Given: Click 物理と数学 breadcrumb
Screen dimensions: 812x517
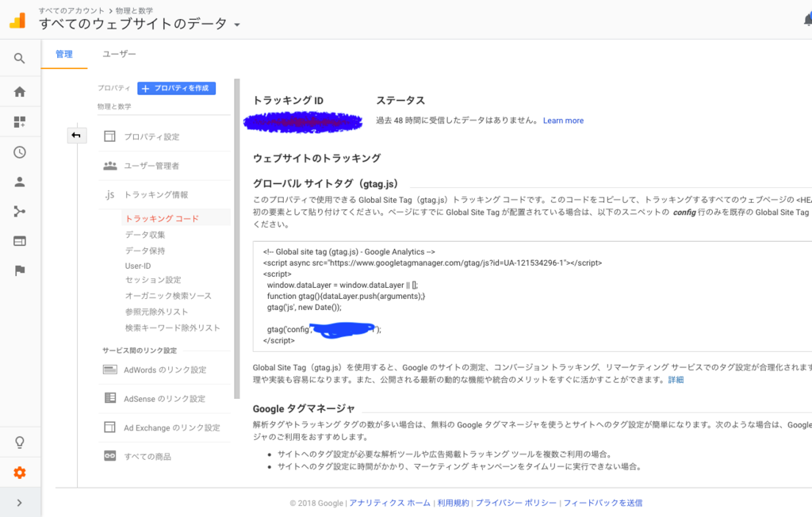Looking at the screenshot, I should pyautogui.click(x=134, y=10).
